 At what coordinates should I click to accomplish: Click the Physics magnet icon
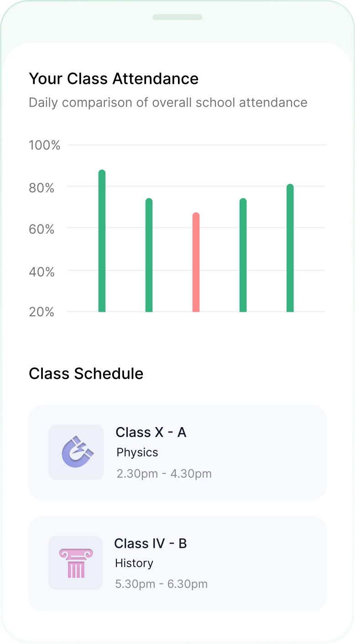[x=76, y=452]
